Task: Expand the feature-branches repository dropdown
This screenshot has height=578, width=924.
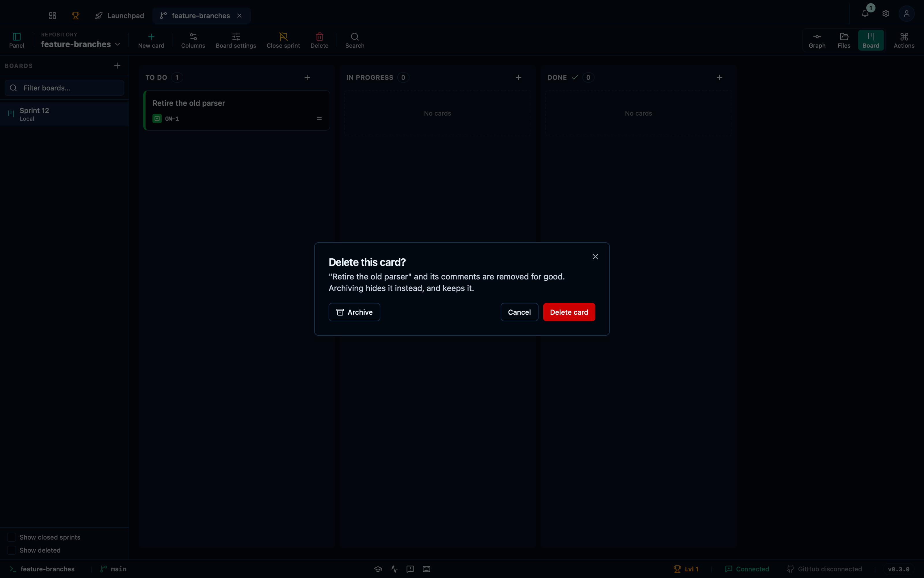Action: click(x=81, y=40)
